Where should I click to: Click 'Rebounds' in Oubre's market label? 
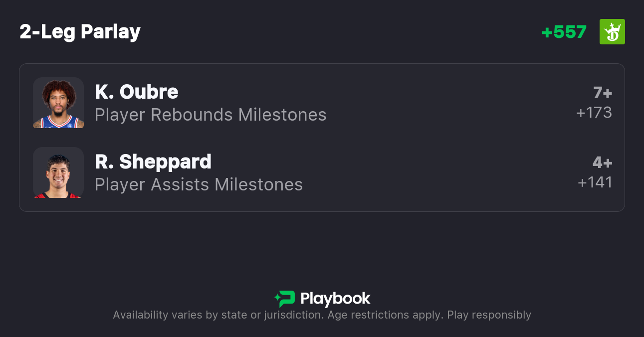tap(192, 115)
